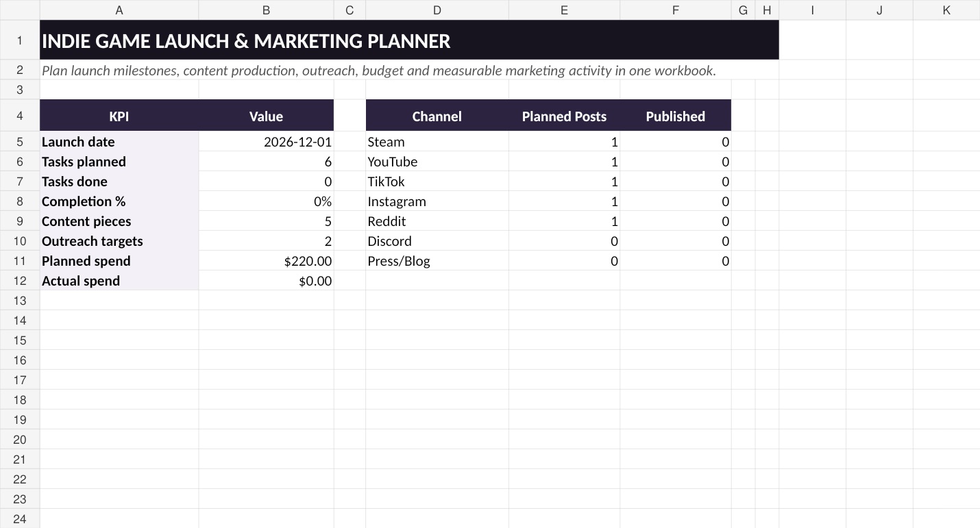980x528 pixels.
Task: Select Press/Blog's Published value
Action: [676, 261]
